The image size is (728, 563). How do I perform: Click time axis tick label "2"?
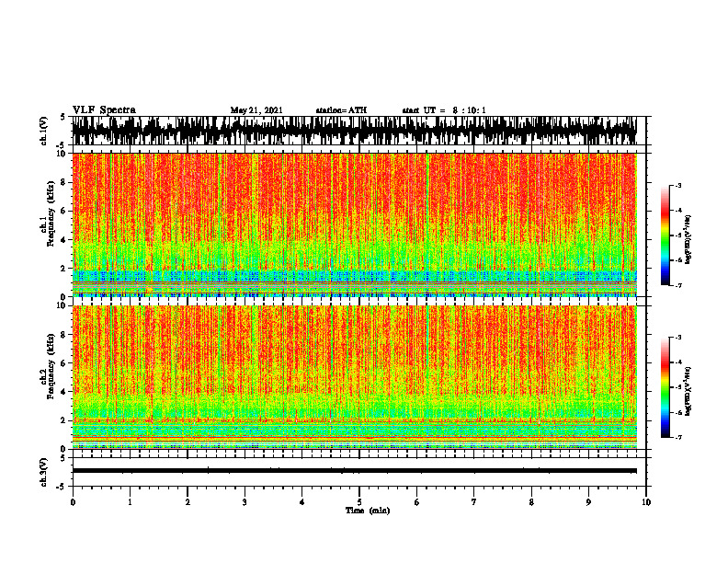point(188,502)
